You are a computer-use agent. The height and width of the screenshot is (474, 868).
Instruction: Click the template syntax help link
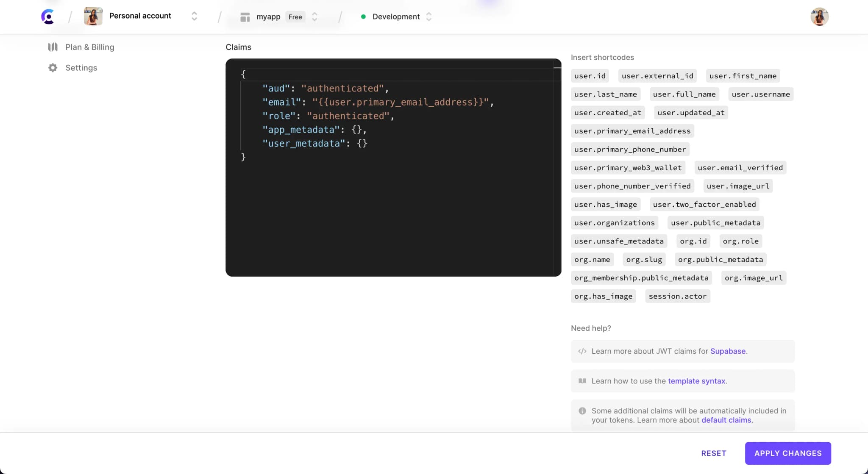point(696,381)
